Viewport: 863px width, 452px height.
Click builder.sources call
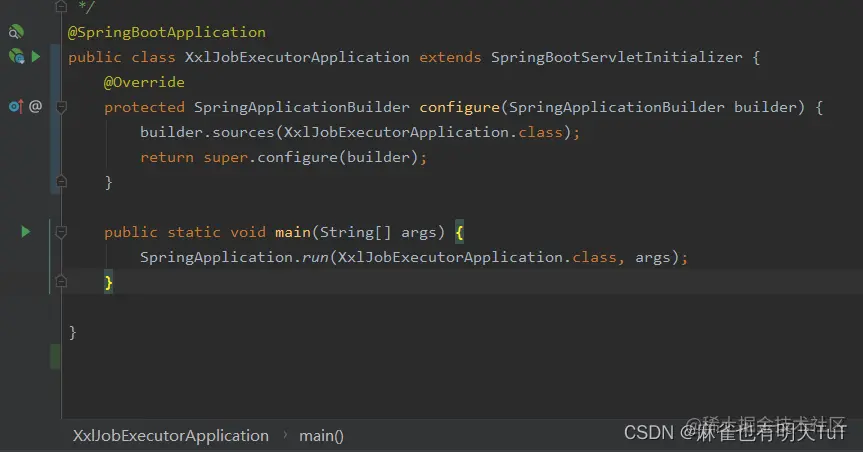pyautogui.click(x=207, y=132)
